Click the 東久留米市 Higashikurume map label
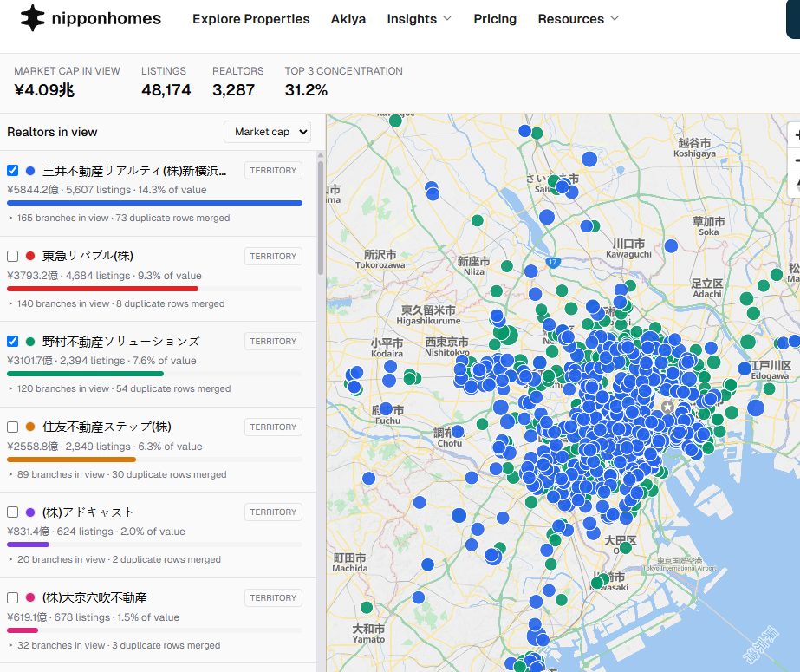The image size is (800, 672). coord(428,315)
